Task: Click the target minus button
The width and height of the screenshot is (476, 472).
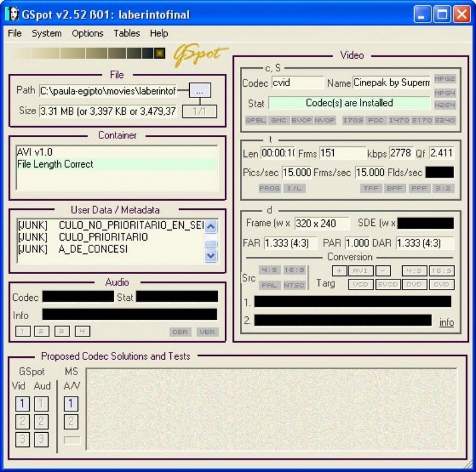Action: 383,271
